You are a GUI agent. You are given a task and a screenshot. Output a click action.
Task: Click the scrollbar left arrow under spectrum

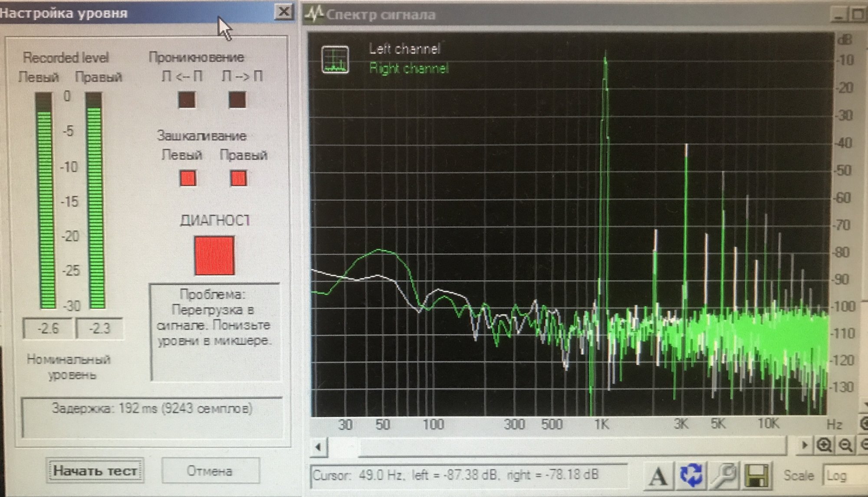click(x=319, y=447)
